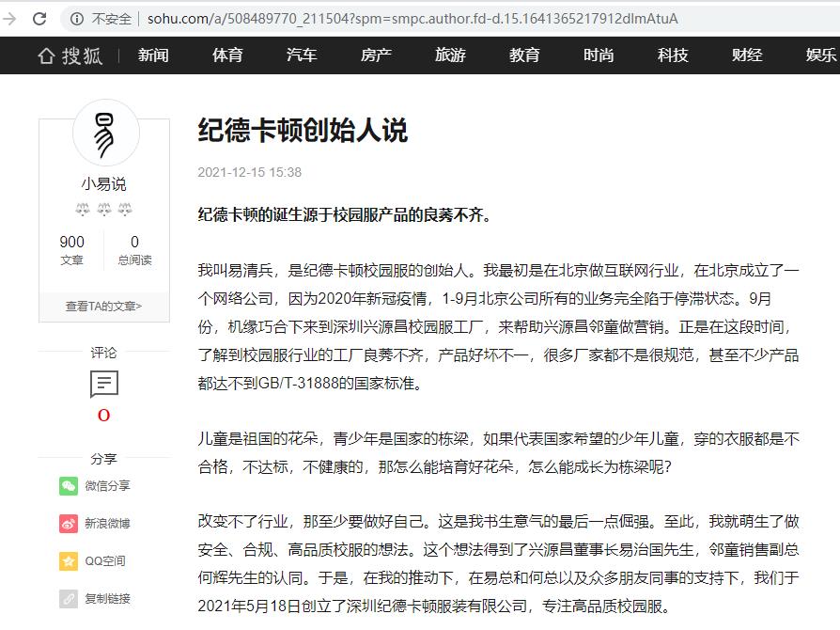Open the 财经 section
The height and width of the screenshot is (630, 840).
tap(747, 55)
